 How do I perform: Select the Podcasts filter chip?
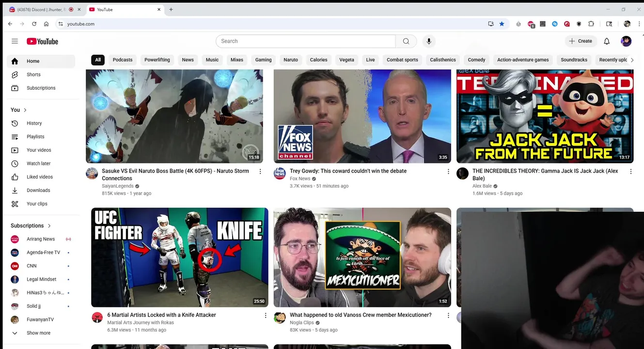click(x=123, y=60)
